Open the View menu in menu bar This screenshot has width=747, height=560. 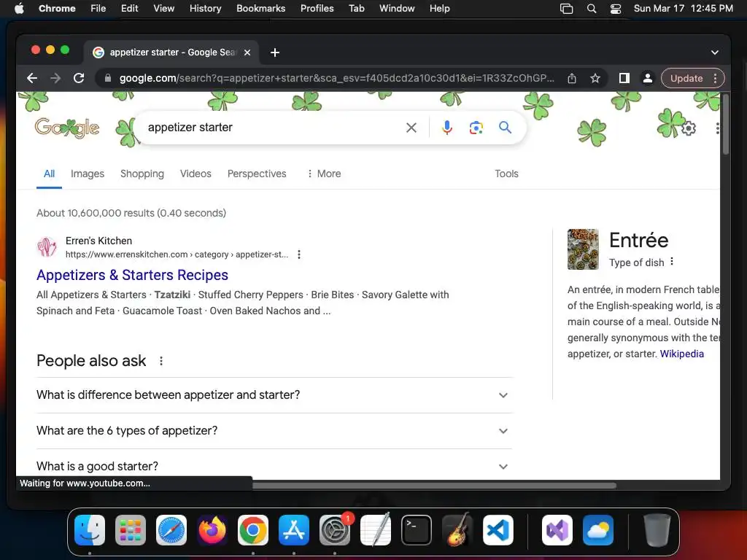coord(164,9)
